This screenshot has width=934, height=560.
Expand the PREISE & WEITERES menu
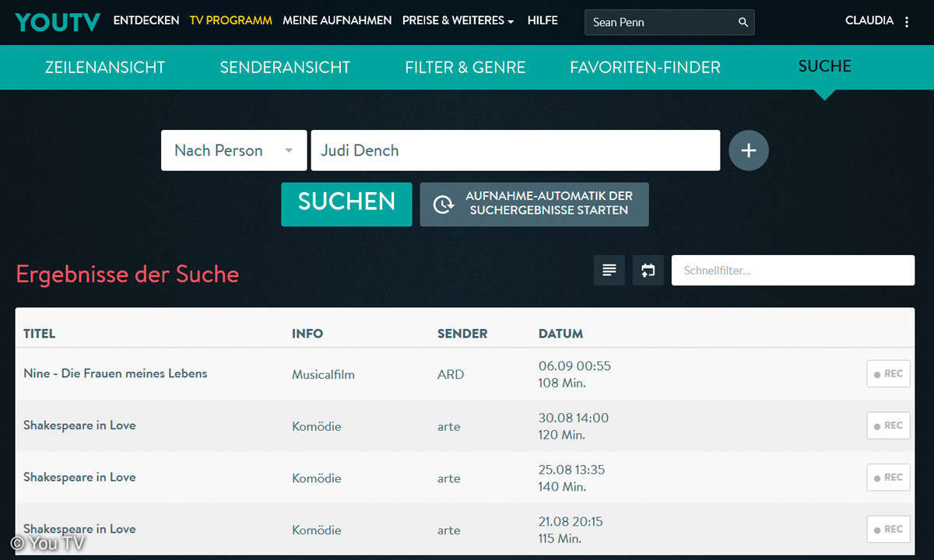458,21
